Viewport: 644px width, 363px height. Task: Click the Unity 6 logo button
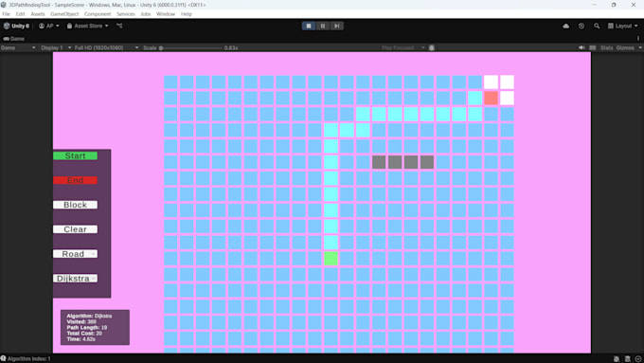pos(16,26)
